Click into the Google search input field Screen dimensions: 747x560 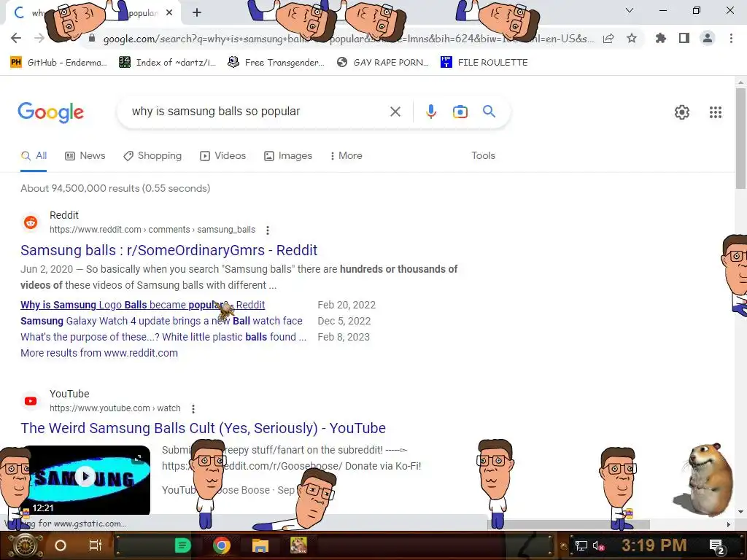pyautogui.click(x=252, y=112)
